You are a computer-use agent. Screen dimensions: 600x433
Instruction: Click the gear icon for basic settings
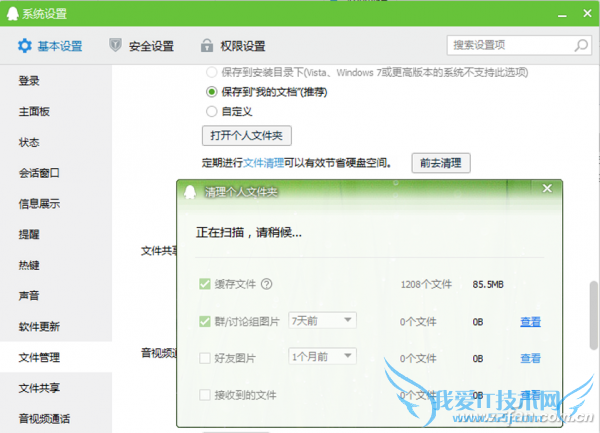pyautogui.click(x=25, y=46)
